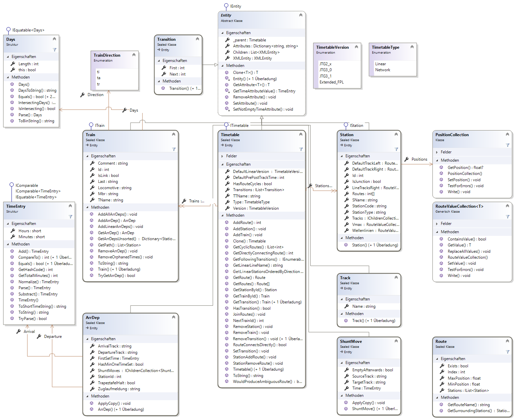Collapse the Track class chevron
This screenshot has height=420, width=515.
tap(396, 277)
